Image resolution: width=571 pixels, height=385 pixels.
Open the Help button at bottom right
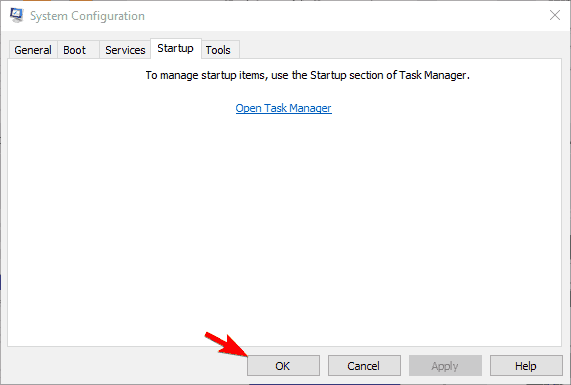coord(526,366)
